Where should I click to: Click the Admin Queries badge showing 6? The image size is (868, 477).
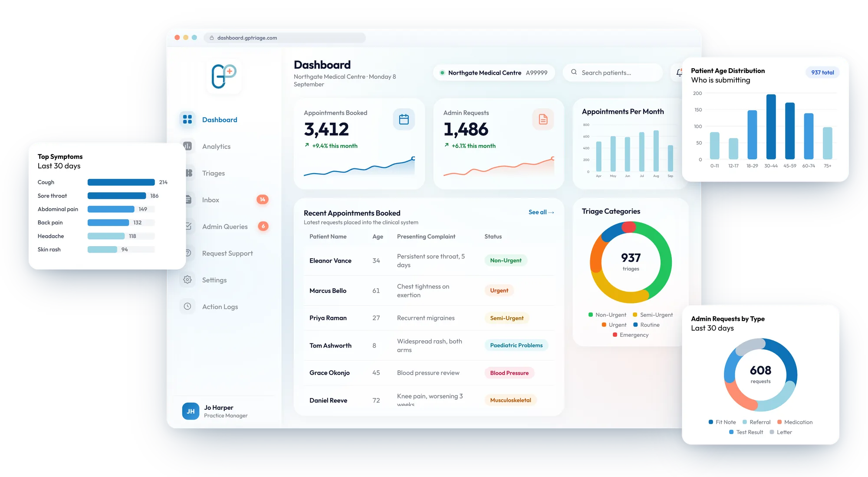point(263,226)
